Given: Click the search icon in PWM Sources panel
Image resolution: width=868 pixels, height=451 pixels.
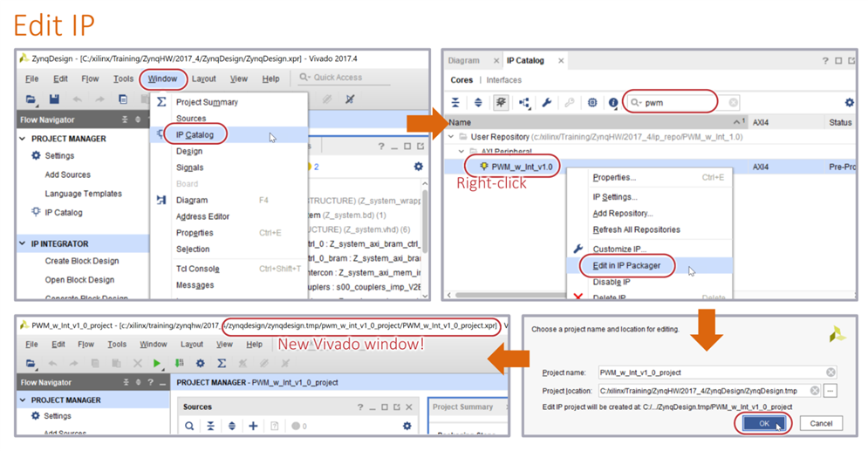Looking at the screenshot, I should (x=189, y=426).
